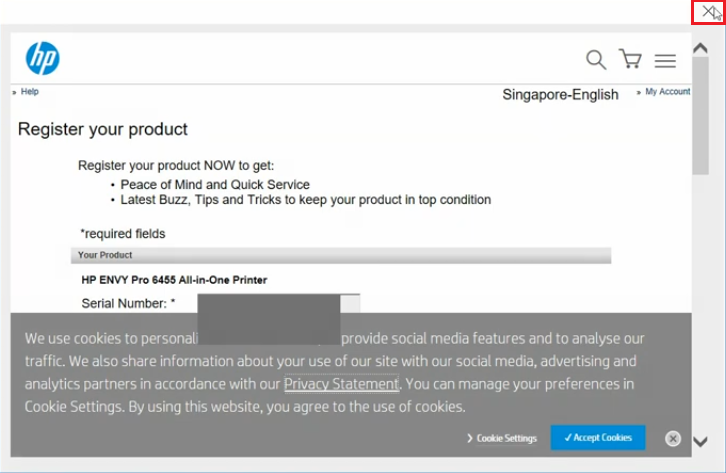Click 'Latest Buzz, Tips and Tricks' bullet
This screenshot has width=726, height=473.
[306, 200]
